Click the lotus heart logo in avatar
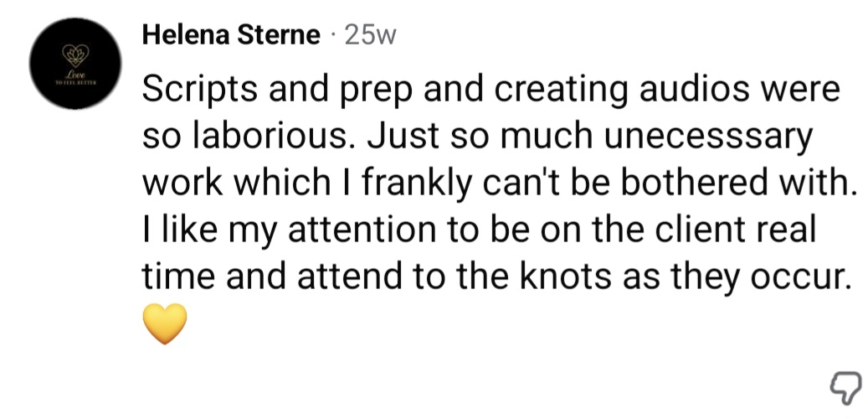The width and height of the screenshot is (868, 419). tap(75, 54)
